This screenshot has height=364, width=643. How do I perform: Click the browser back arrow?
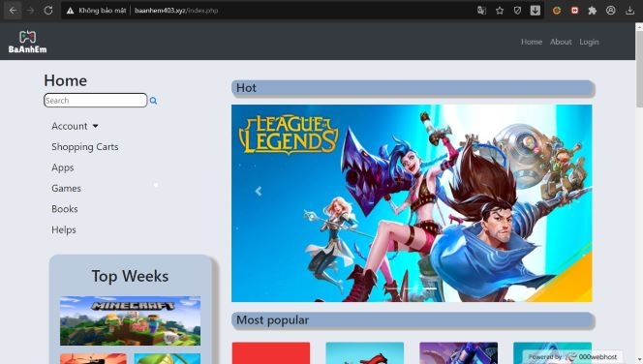13,11
